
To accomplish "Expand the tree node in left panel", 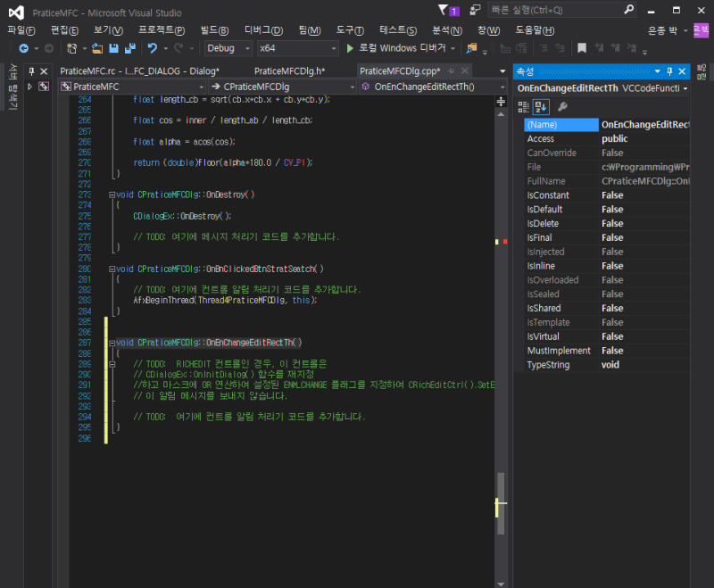I will pos(29,87).
